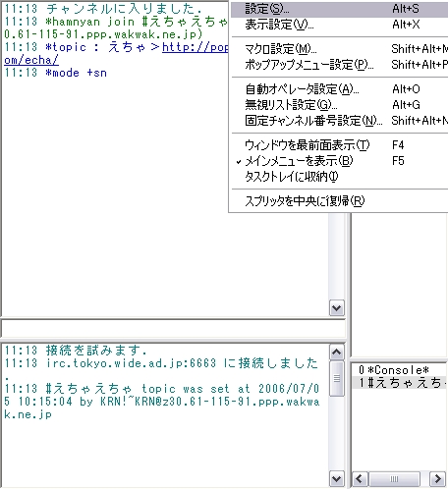Open 自動オペレータ設定(A) item
Image resolution: width=448 pixels, height=489 pixels.
point(339,89)
